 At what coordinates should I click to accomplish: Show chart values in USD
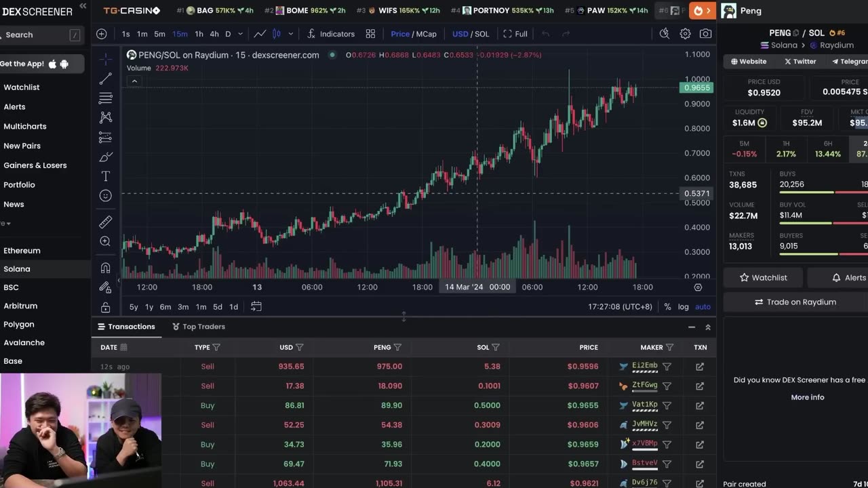tap(460, 34)
